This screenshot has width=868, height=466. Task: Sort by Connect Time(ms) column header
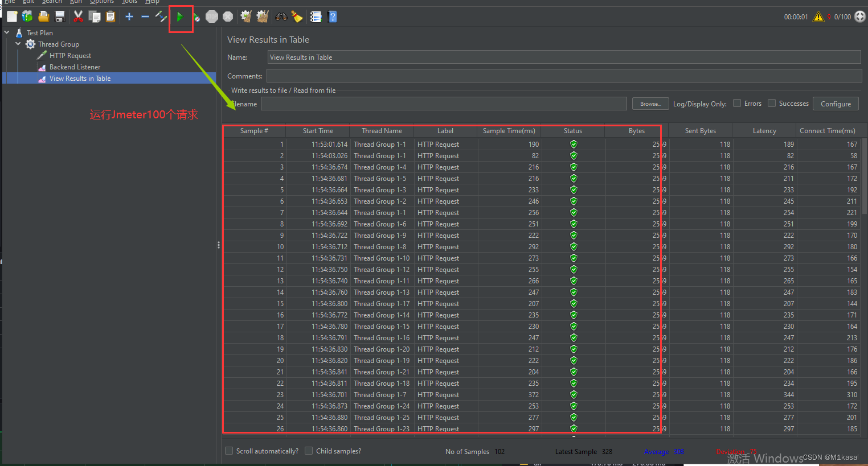point(827,131)
